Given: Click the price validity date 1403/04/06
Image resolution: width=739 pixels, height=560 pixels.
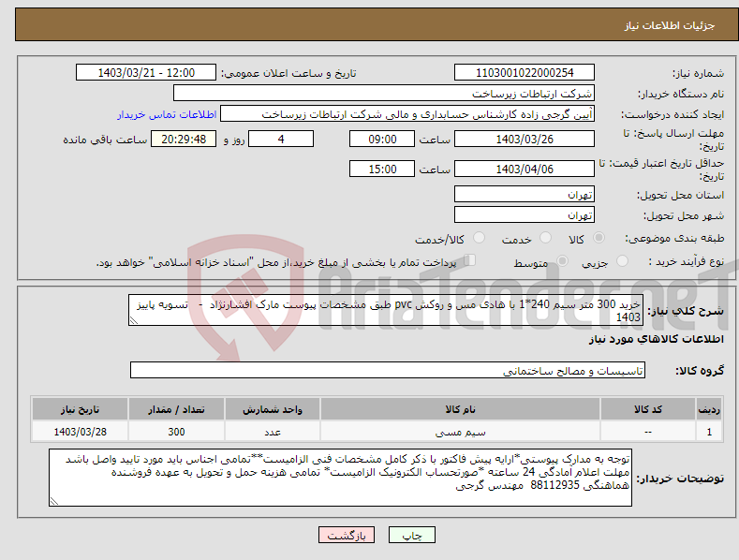Looking at the screenshot, I should 525,169.
